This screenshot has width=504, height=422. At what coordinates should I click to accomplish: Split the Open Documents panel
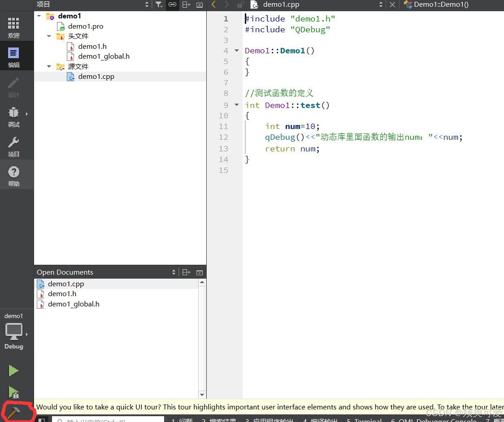pos(187,272)
